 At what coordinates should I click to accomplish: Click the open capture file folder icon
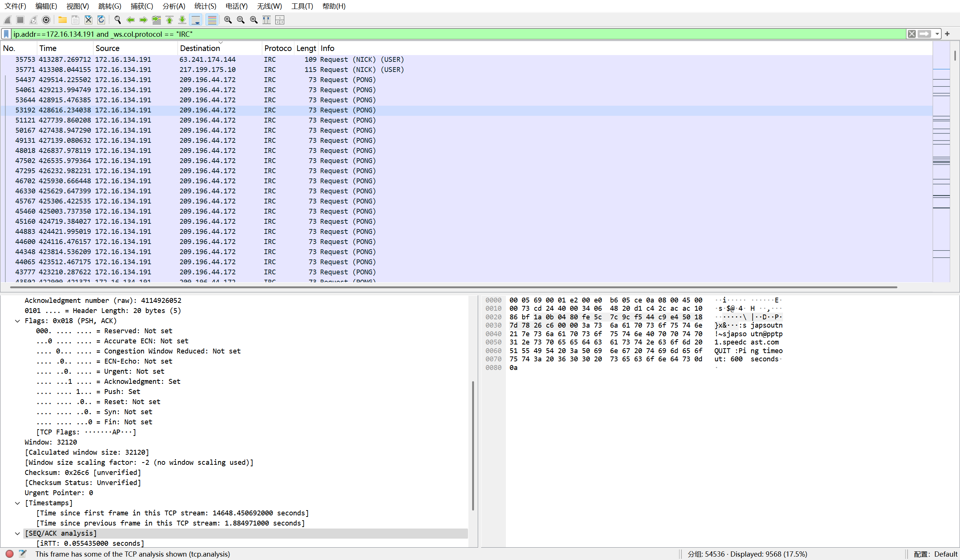pyautogui.click(x=63, y=20)
